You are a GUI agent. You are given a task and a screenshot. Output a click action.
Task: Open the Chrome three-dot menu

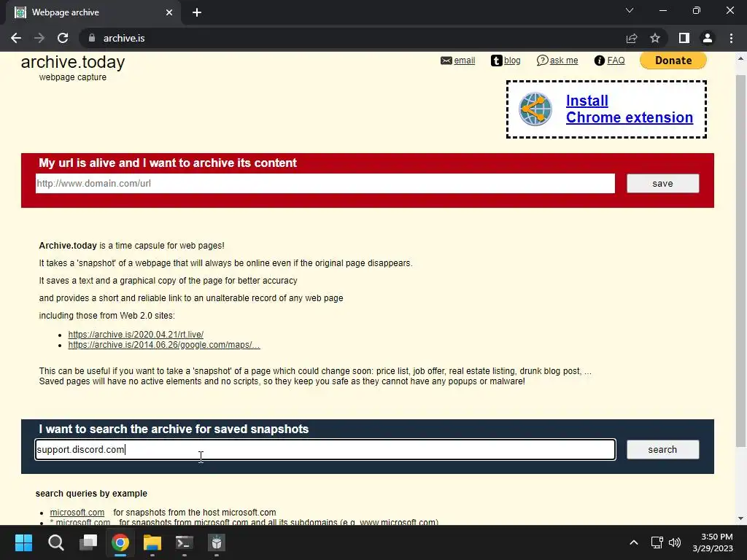click(x=731, y=38)
